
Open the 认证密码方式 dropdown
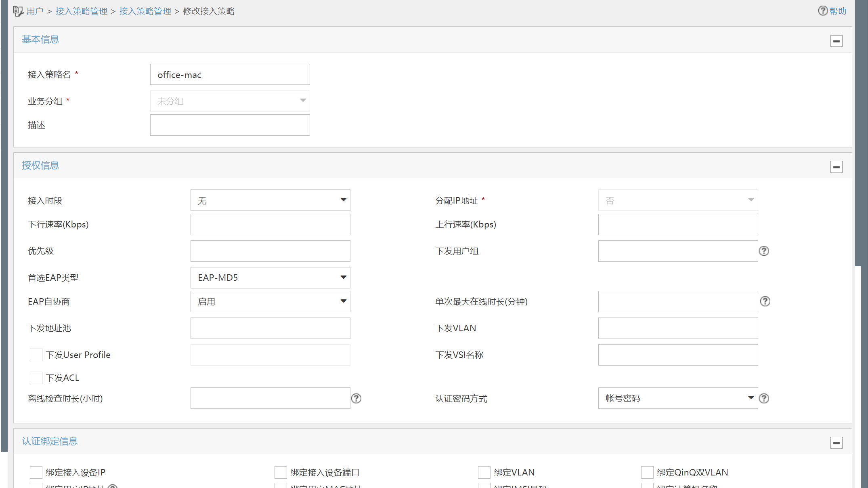click(x=678, y=398)
